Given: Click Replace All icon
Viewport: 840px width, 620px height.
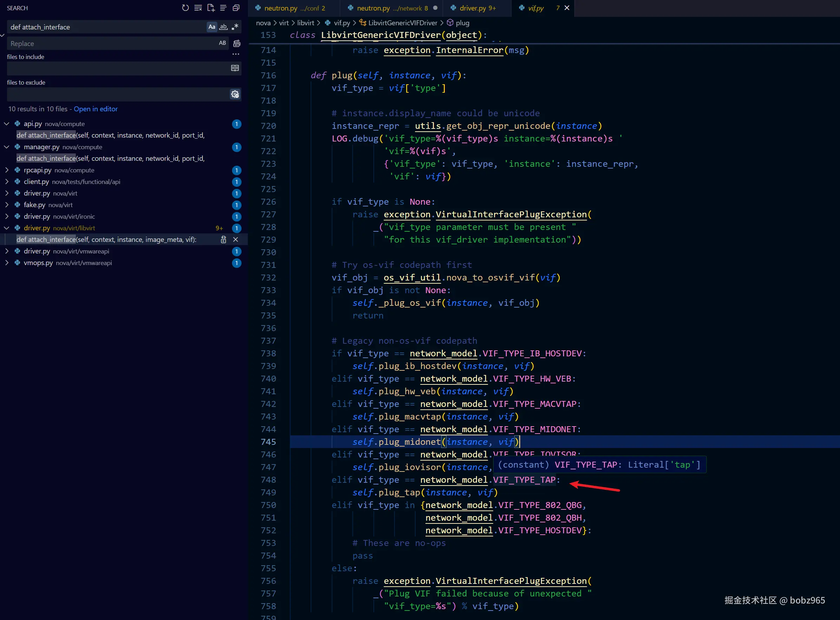Looking at the screenshot, I should tap(237, 44).
